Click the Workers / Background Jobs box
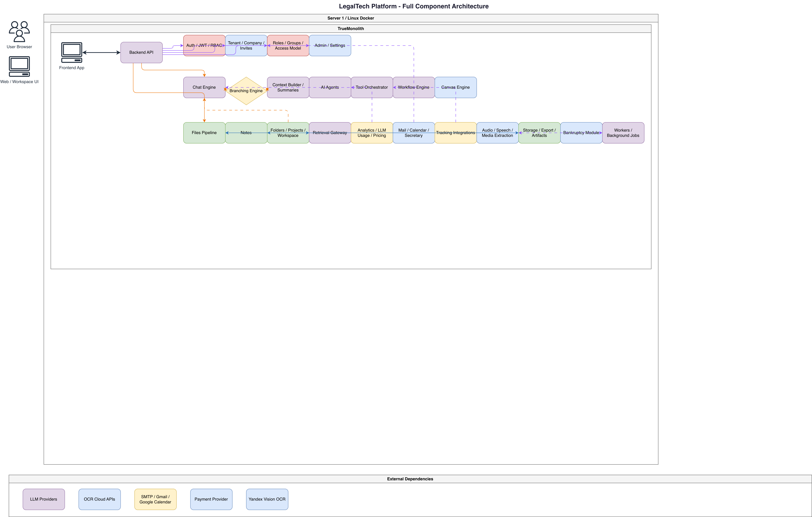This screenshot has width=812, height=517. 623,133
